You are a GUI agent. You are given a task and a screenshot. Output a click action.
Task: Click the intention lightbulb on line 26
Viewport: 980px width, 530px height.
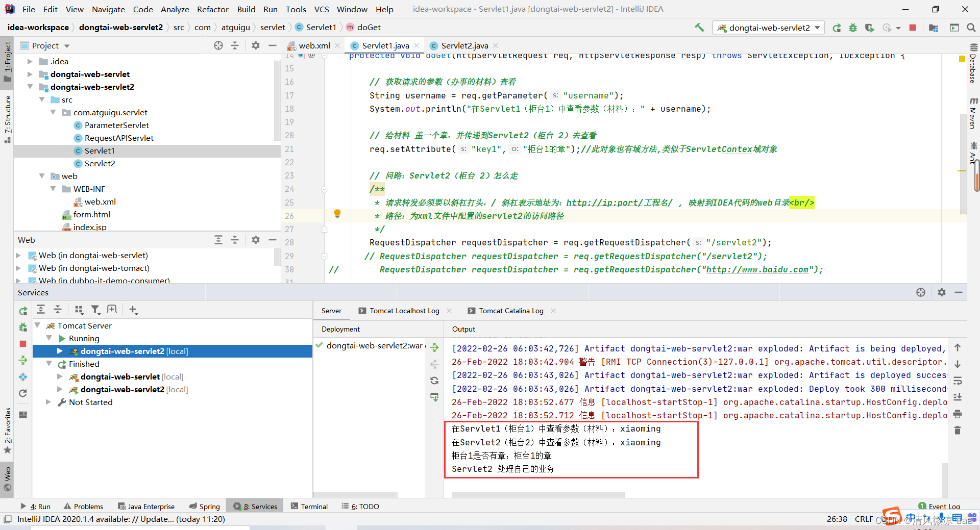click(337, 214)
